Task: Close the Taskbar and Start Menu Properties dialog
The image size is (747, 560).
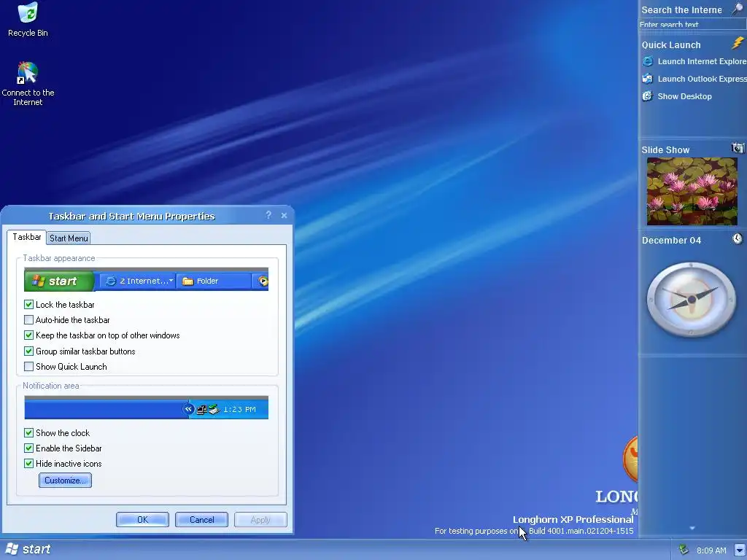Action: pyautogui.click(x=284, y=216)
